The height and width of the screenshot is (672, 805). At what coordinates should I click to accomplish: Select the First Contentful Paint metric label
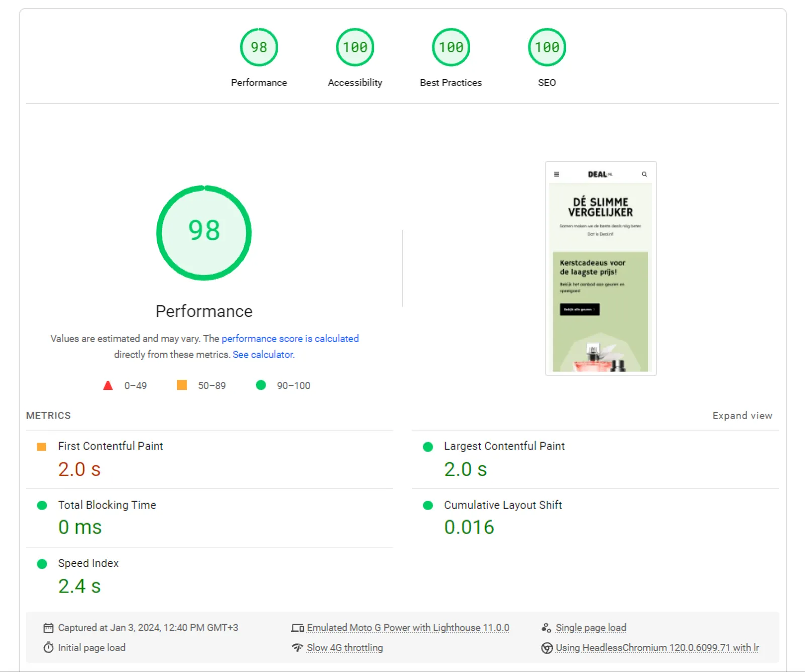tap(111, 446)
